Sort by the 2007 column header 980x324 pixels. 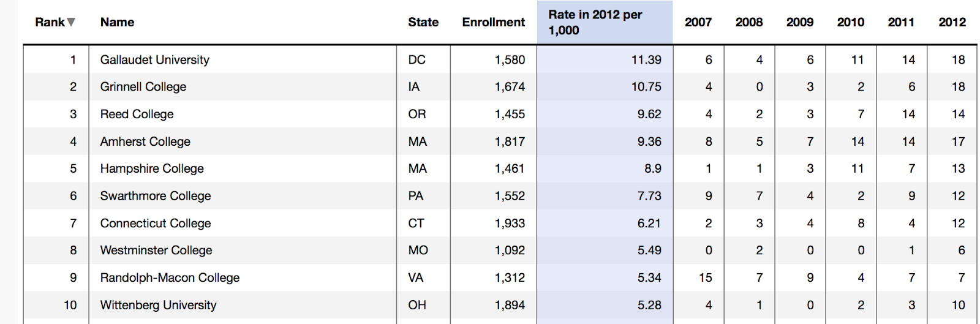coord(698,22)
